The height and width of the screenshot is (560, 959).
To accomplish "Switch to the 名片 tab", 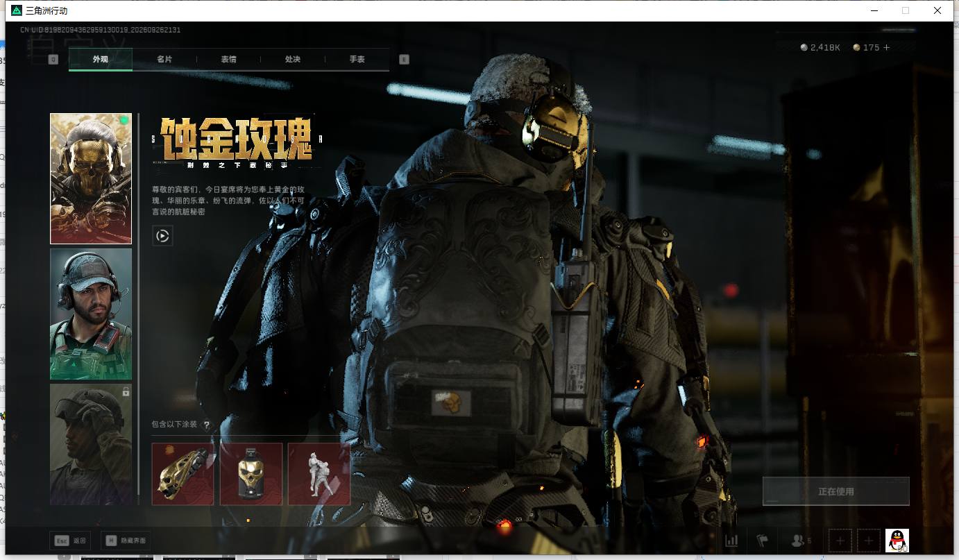I will tap(164, 59).
